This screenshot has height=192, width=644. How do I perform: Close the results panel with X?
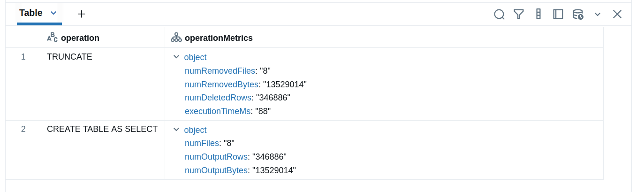(617, 14)
